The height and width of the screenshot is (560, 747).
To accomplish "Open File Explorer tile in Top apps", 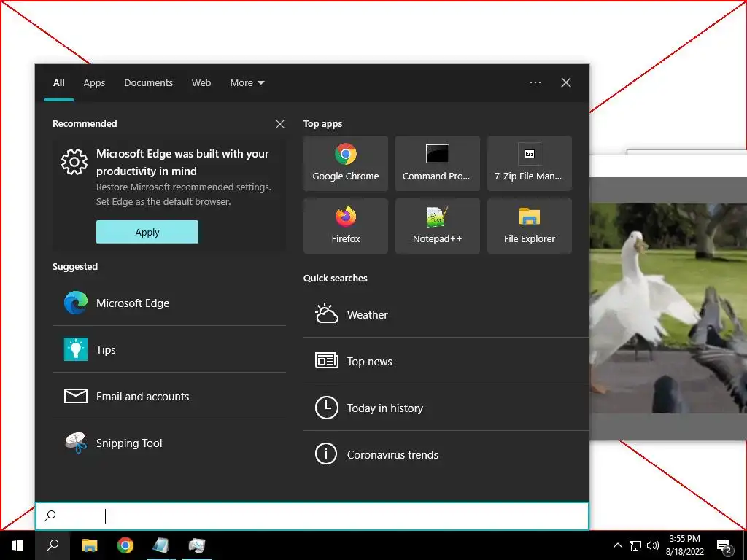I will [x=530, y=226].
